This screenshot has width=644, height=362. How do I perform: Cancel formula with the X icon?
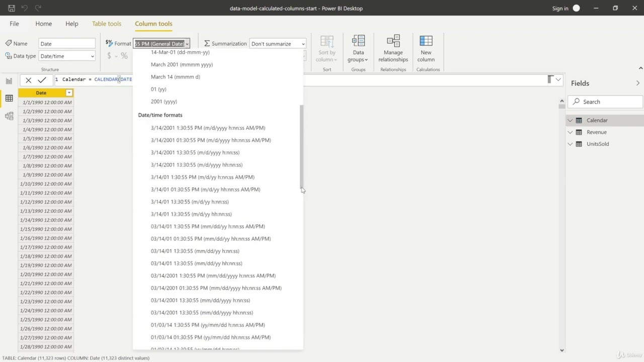pyautogui.click(x=29, y=79)
